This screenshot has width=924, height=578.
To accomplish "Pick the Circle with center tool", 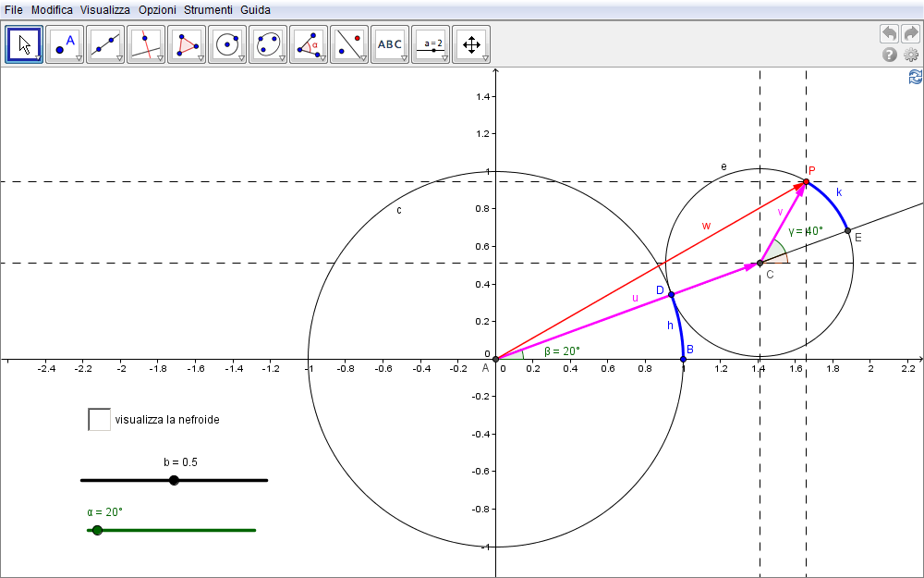I will (x=227, y=43).
